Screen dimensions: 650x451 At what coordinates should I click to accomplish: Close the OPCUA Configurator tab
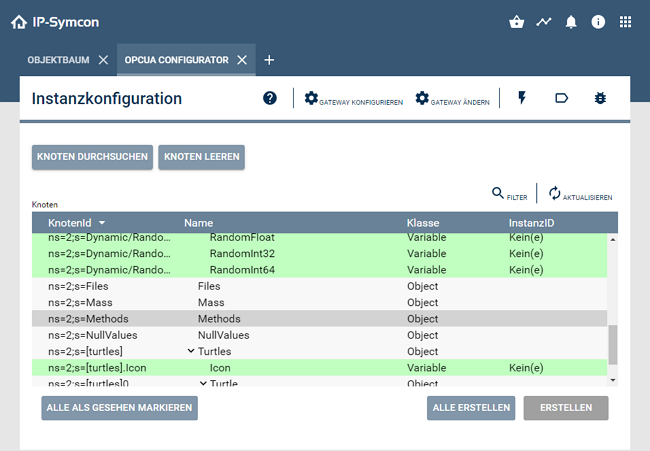click(x=242, y=60)
